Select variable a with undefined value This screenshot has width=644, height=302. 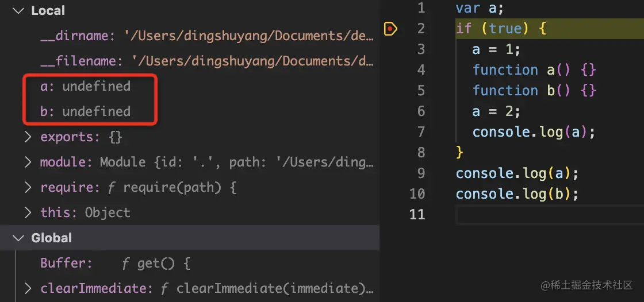pos(85,86)
